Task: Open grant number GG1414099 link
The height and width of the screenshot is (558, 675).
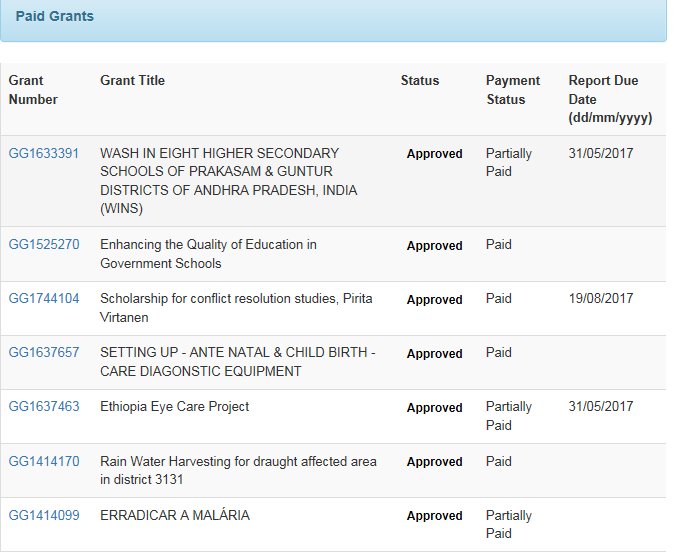Action: (44, 515)
